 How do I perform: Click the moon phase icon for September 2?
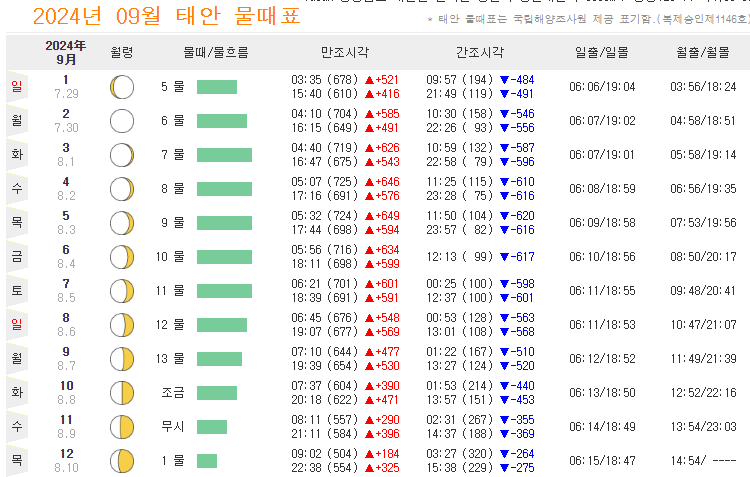pyautogui.click(x=122, y=121)
